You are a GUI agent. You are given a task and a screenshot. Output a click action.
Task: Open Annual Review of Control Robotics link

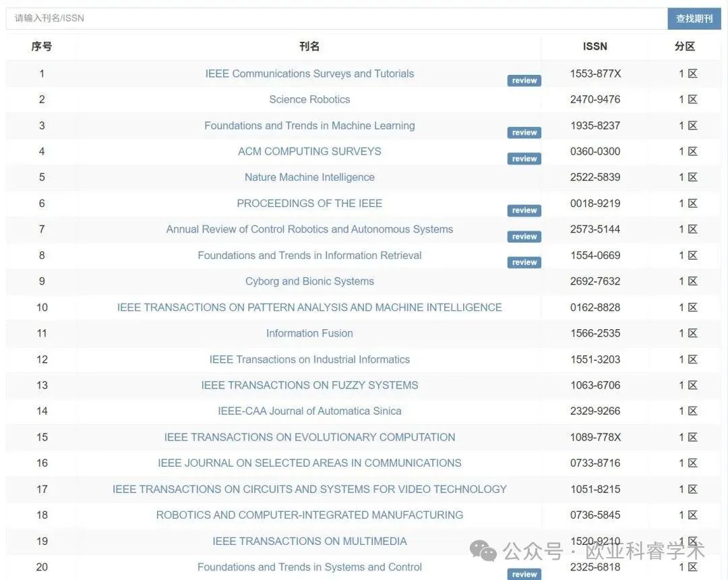[309, 229]
